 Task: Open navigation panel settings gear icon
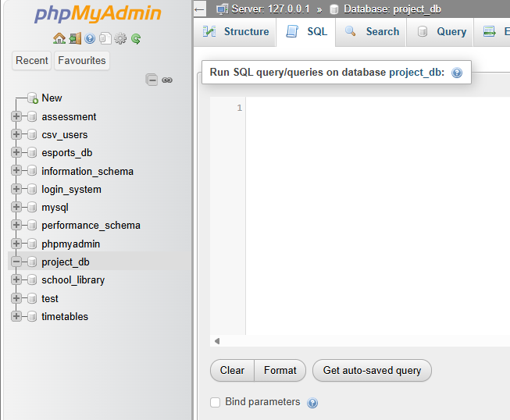click(120, 39)
